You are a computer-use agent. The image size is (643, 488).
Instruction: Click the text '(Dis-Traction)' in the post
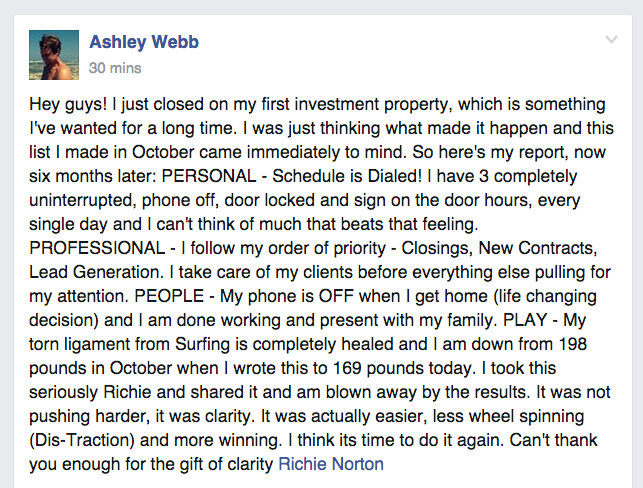coord(82,440)
